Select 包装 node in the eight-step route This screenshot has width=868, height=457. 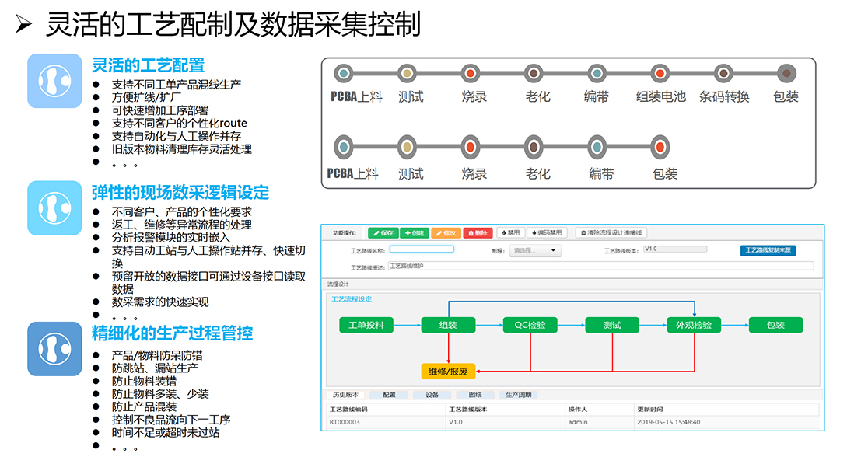(x=786, y=73)
